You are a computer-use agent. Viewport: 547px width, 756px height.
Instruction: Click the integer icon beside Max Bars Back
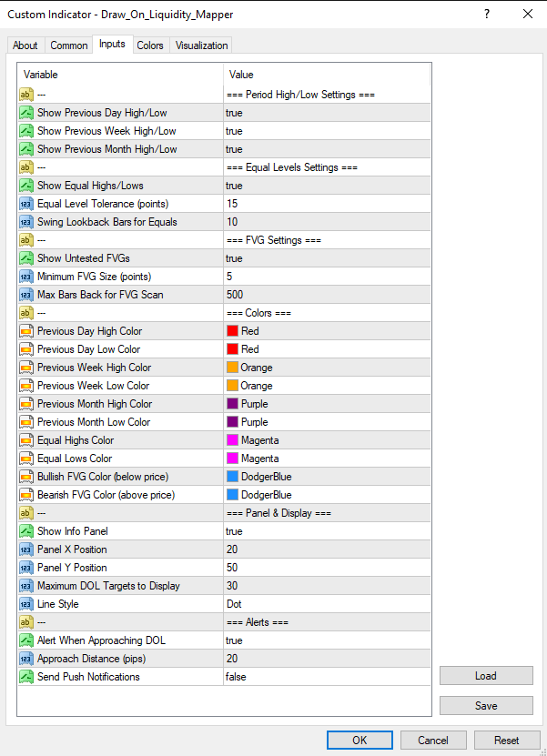(x=26, y=295)
